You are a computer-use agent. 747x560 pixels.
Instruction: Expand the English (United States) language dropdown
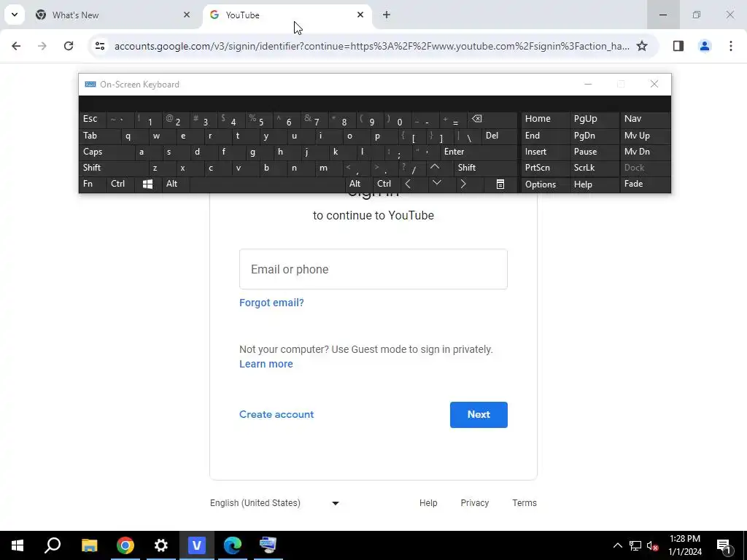[x=274, y=503]
